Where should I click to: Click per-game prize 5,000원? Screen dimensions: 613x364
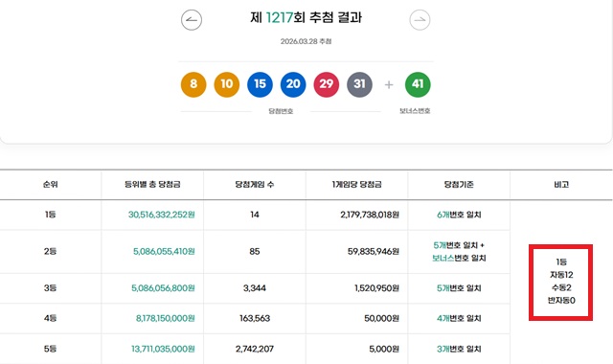[384, 349]
